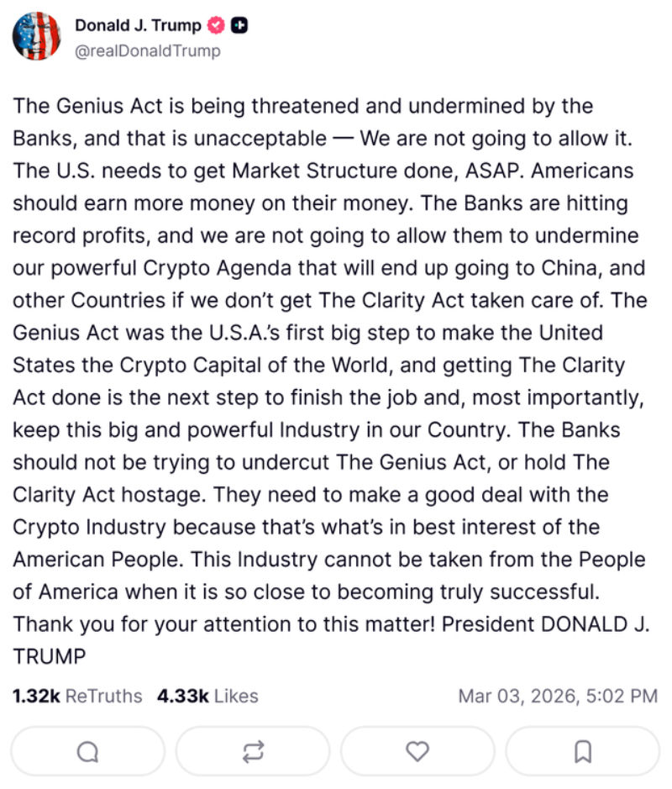
Task: Click the number 1.32k in the stats
Action: coord(36,696)
